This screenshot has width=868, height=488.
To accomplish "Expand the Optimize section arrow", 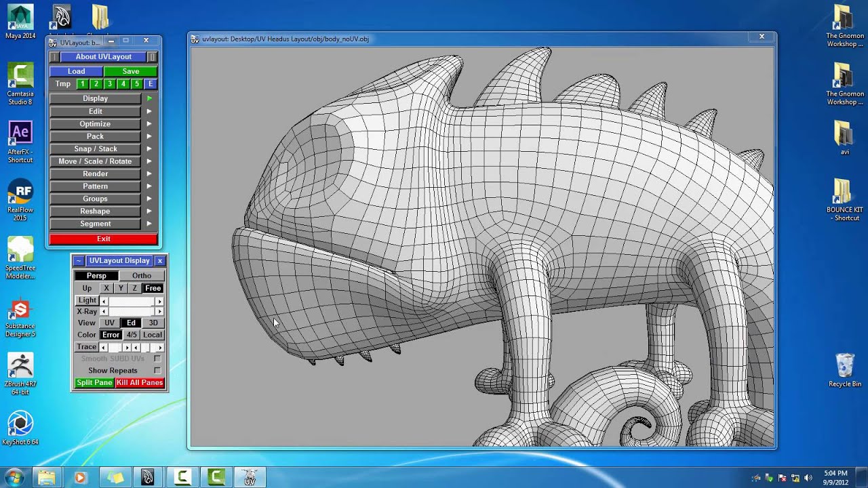I will click(149, 123).
